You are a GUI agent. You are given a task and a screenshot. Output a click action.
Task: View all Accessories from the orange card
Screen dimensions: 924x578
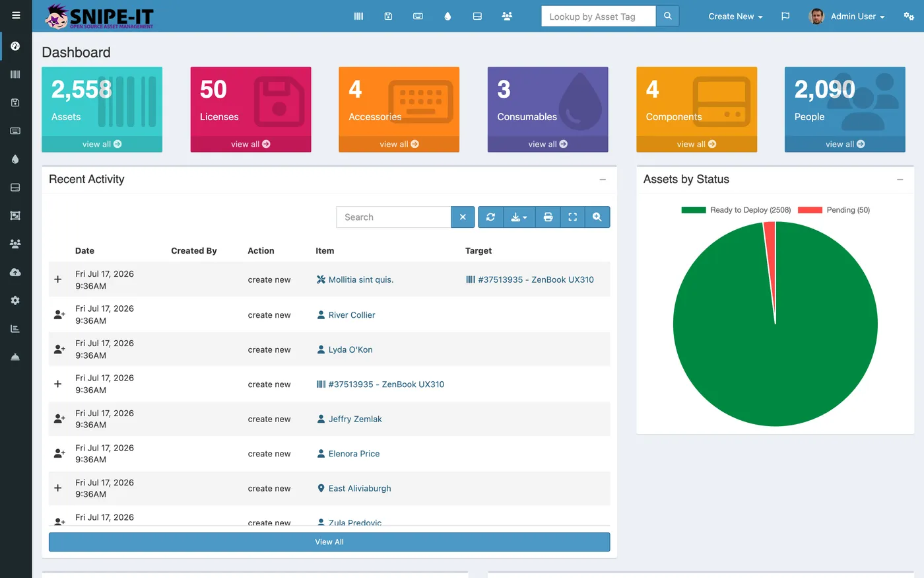(399, 144)
